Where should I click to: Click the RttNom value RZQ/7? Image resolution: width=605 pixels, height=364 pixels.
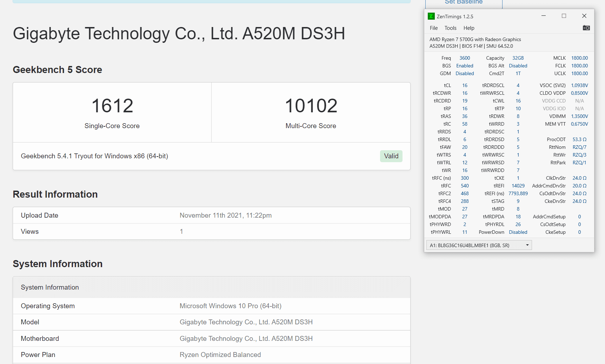point(579,147)
